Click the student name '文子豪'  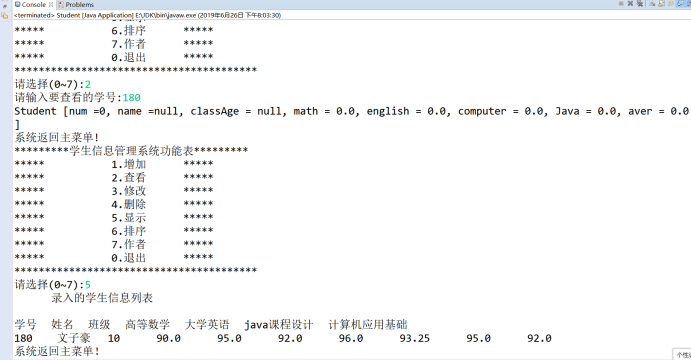(74, 338)
